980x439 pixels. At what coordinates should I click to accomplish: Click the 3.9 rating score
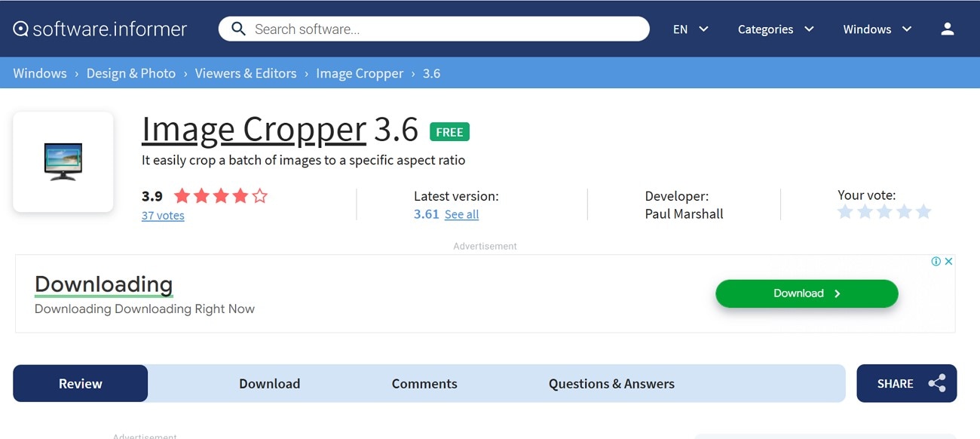(x=152, y=196)
